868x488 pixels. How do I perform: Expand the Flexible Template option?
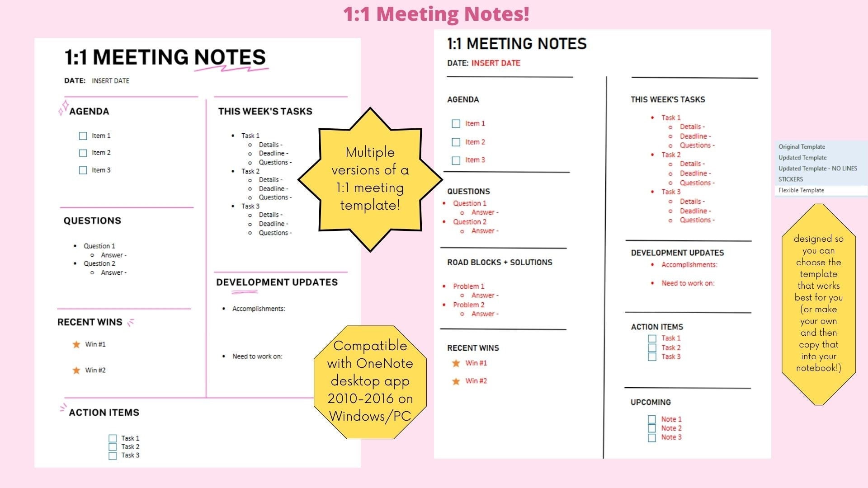800,189
